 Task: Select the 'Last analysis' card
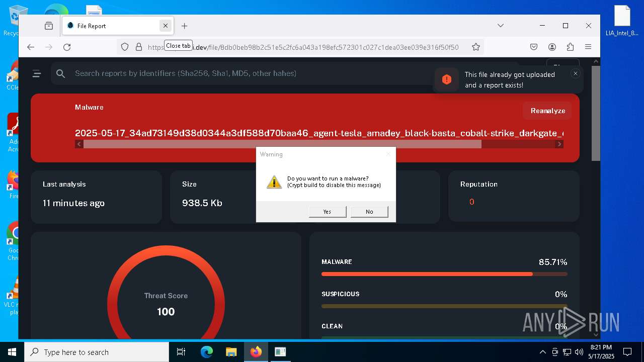click(96, 197)
